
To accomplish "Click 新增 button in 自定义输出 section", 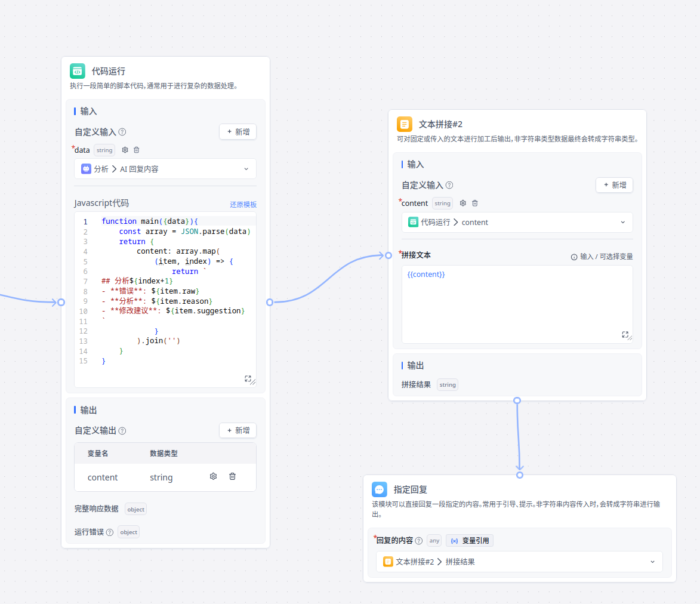I will 238,430.
